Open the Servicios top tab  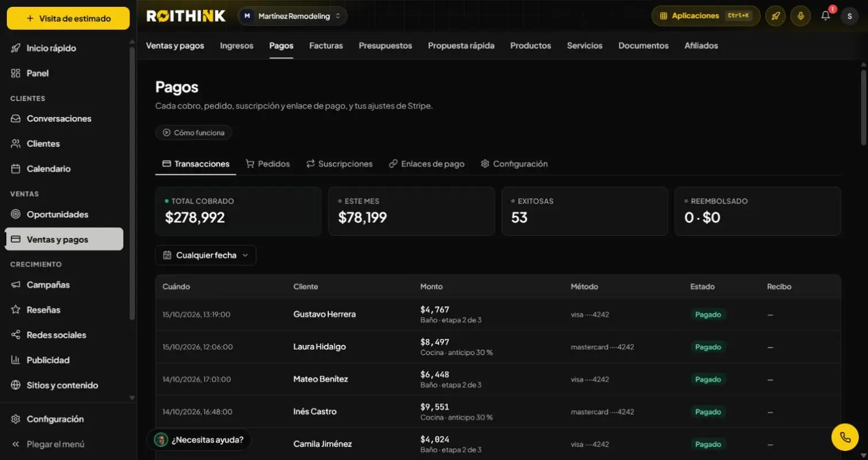click(584, 46)
